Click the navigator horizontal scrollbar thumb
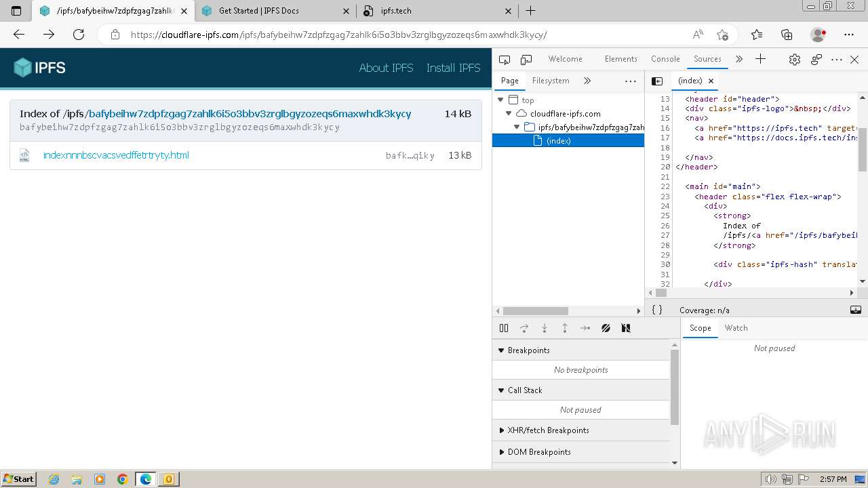 535,310
